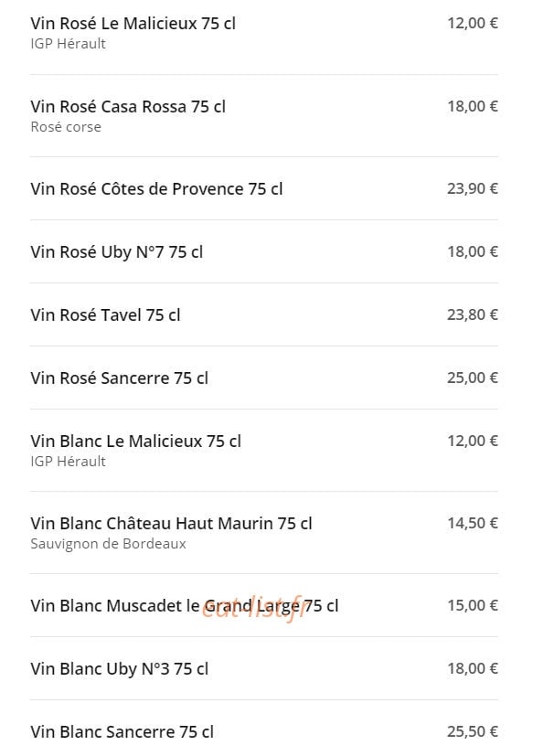
Task: Click the 14,50 € price
Action: pyautogui.click(x=473, y=523)
